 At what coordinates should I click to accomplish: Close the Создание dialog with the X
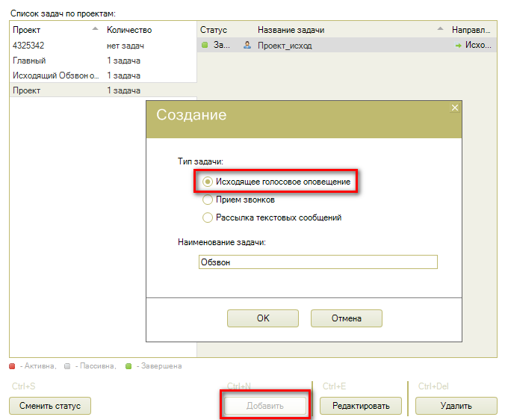454,108
